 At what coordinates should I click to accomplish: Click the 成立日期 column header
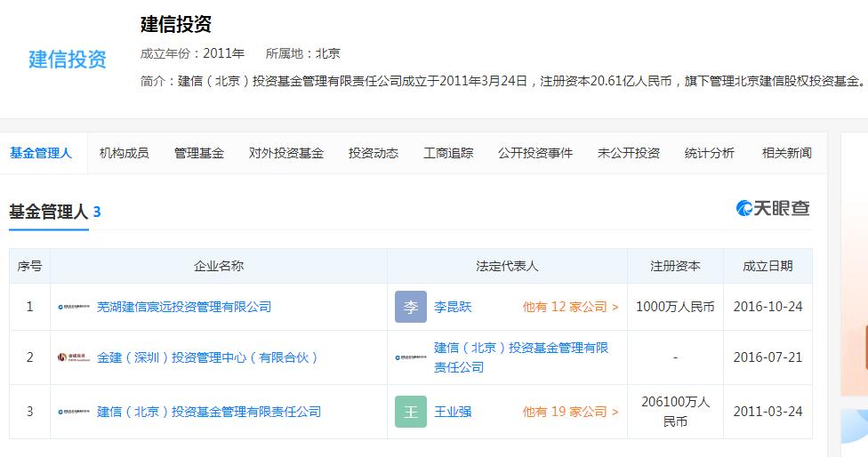click(x=768, y=266)
